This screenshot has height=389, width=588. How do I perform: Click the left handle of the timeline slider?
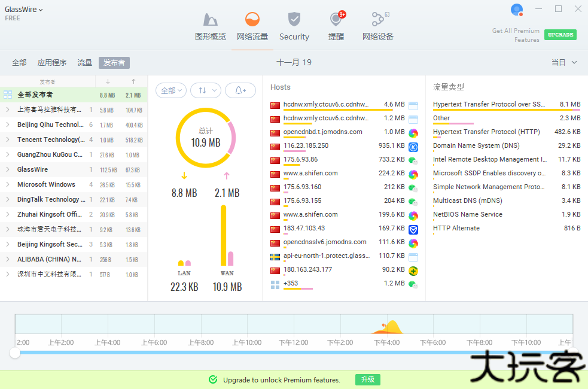[15, 352]
